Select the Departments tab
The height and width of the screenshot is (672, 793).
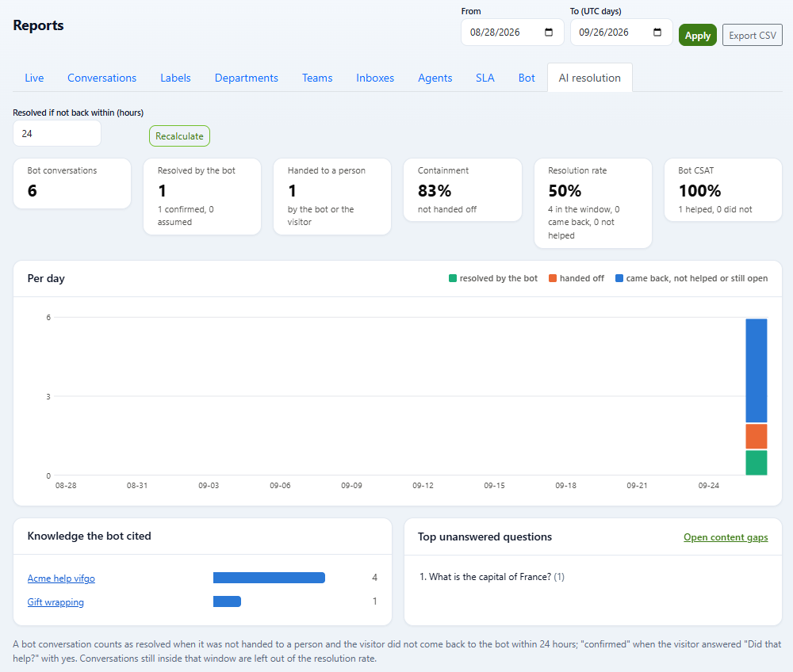tap(247, 78)
